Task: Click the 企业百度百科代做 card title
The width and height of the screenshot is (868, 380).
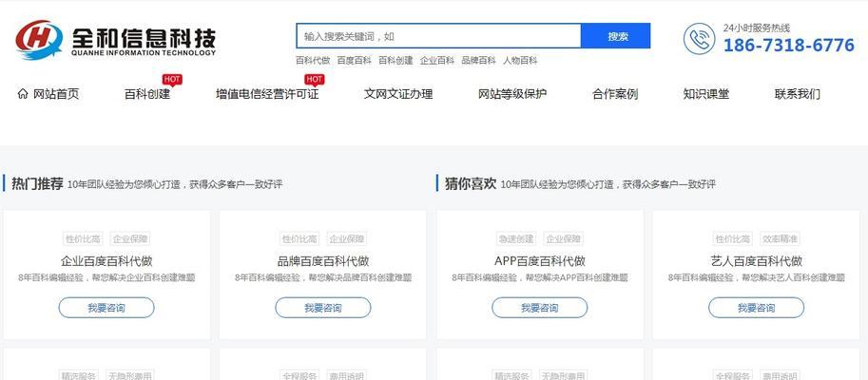Action: click(x=106, y=261)
